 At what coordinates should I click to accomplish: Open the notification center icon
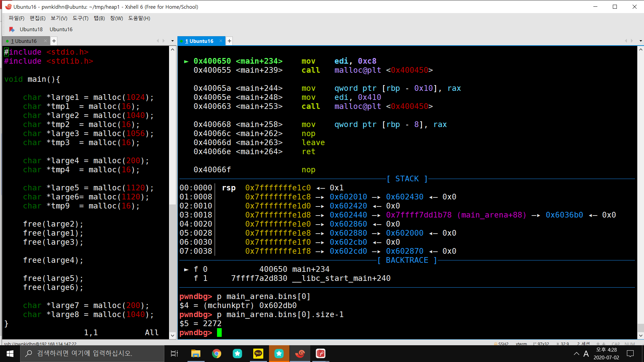tap(630, 353)
